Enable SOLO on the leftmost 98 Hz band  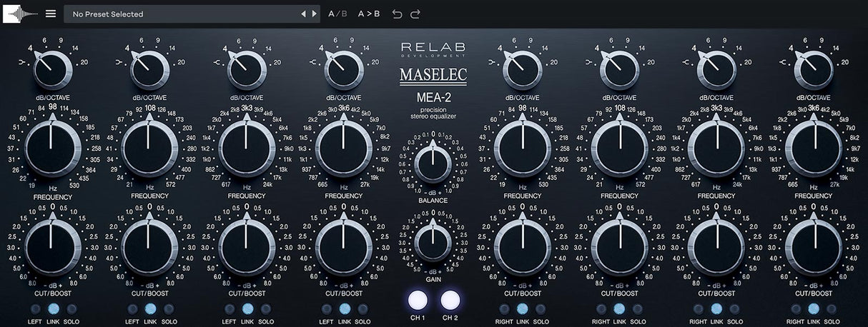click(x=71, y=309)
